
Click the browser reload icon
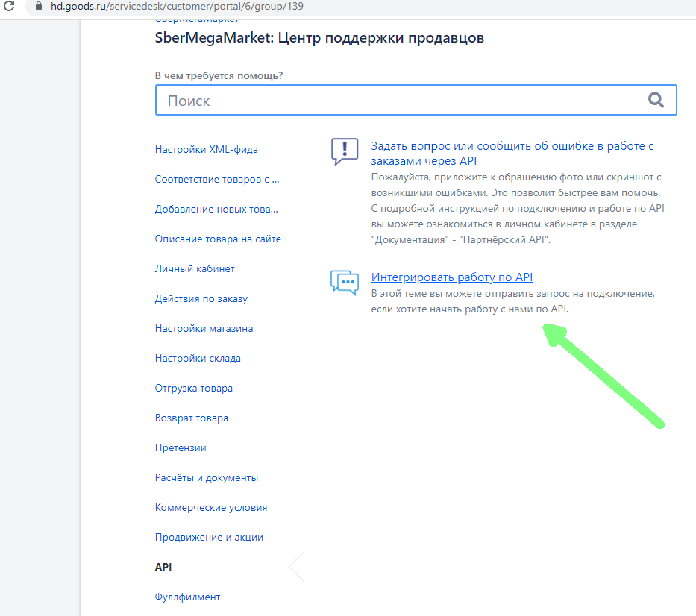point(10,6)
